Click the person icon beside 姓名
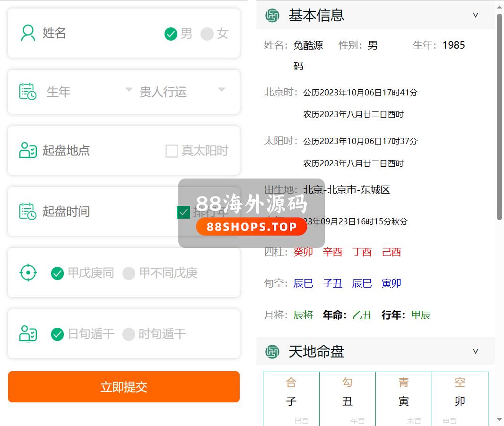 (x=28, y=33)
